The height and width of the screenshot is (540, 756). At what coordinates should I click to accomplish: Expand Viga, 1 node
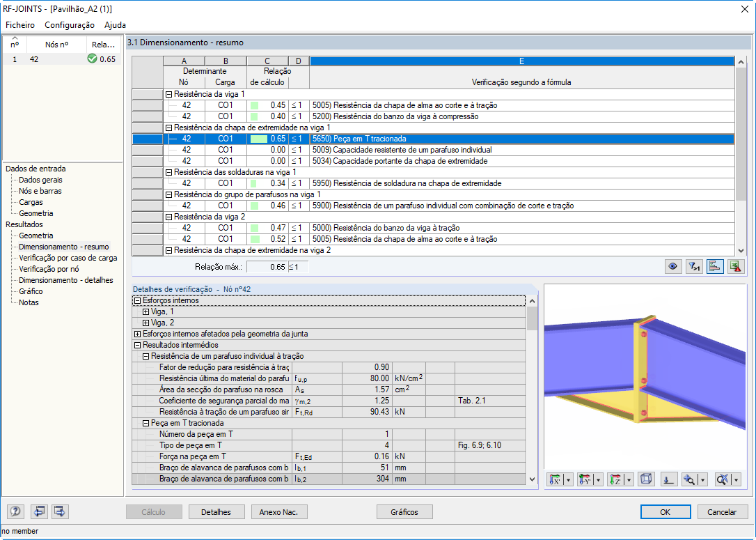145,311
